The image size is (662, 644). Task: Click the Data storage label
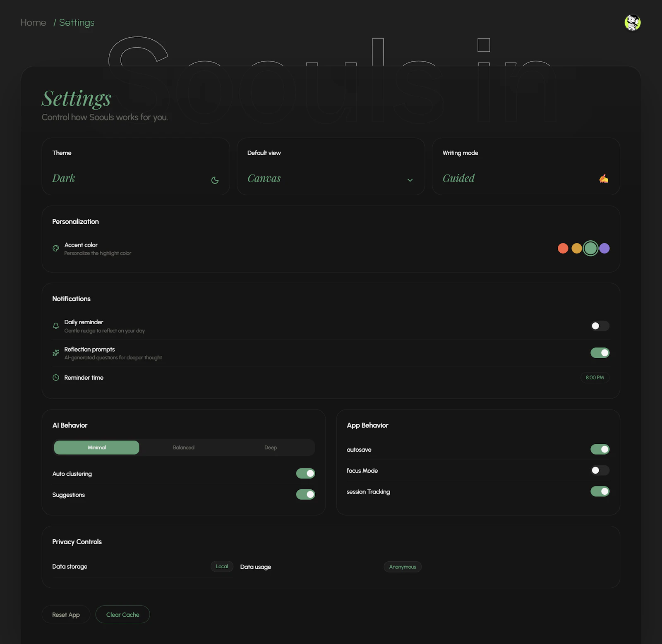[x=70, y=567]
